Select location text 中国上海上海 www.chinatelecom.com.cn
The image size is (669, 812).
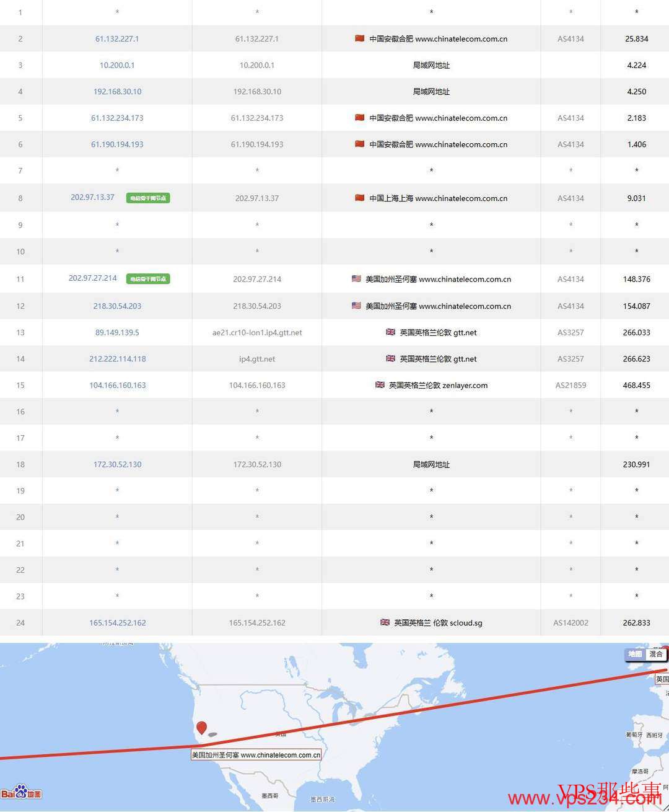(438, 198)
